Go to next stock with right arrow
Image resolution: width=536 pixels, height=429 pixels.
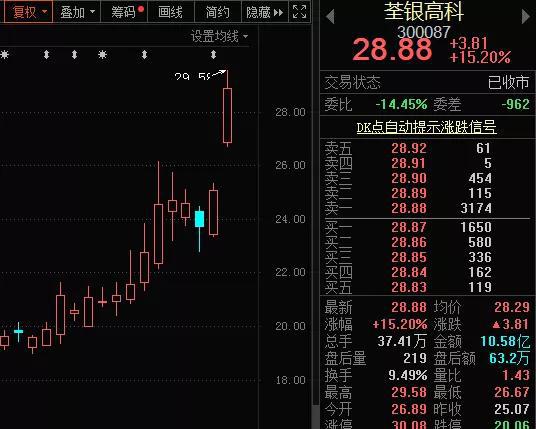click(526, 16)
